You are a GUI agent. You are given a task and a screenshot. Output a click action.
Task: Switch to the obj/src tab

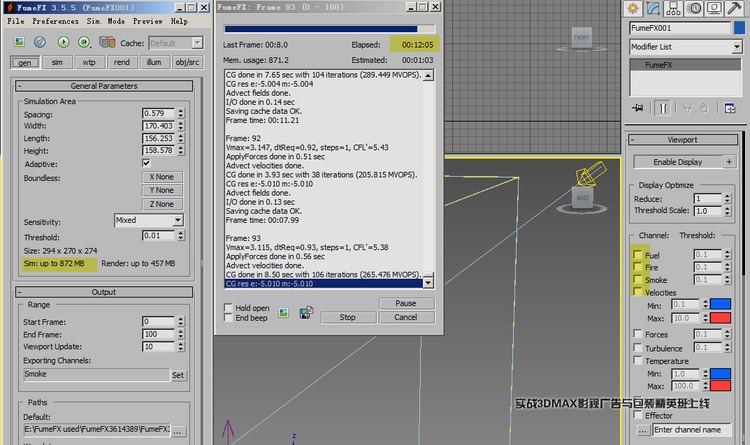(187, 62)
